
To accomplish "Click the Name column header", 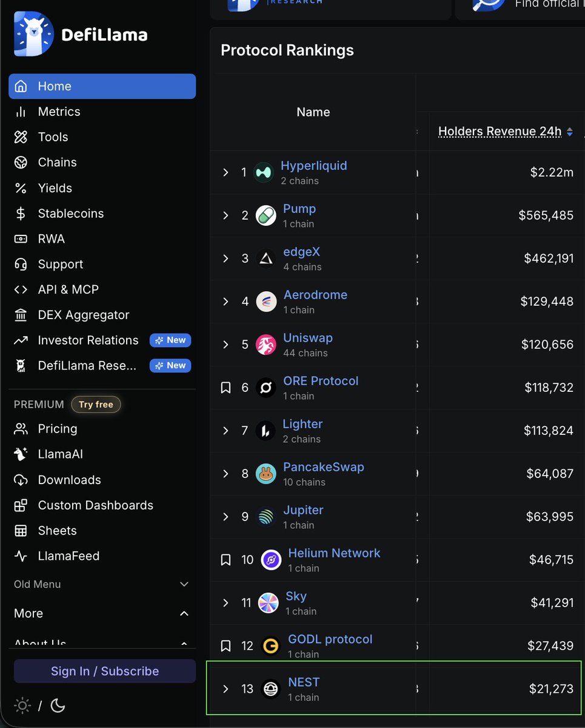I will coord(313,112).
